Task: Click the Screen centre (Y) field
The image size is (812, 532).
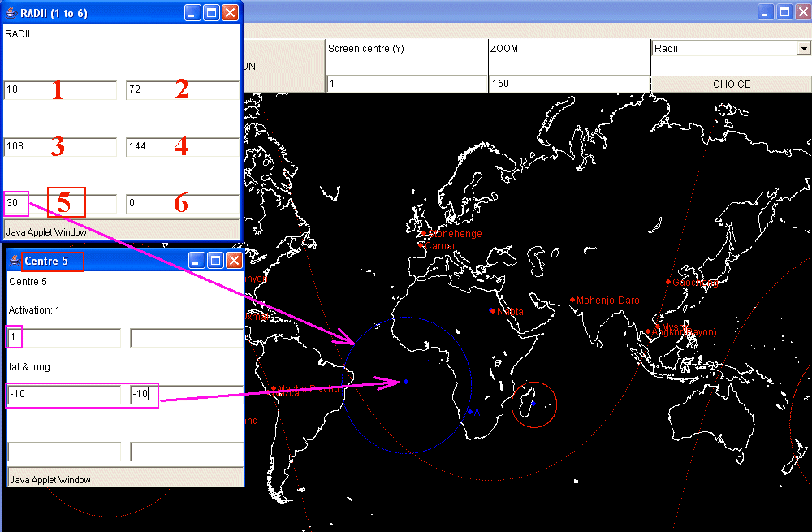Action: (407, 84)
